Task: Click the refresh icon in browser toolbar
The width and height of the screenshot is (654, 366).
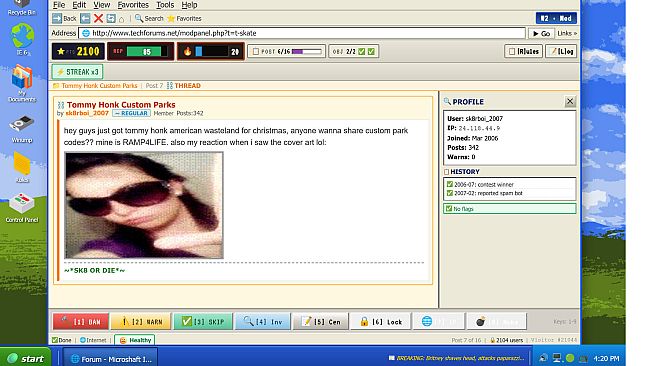Action: coord(111,18)
